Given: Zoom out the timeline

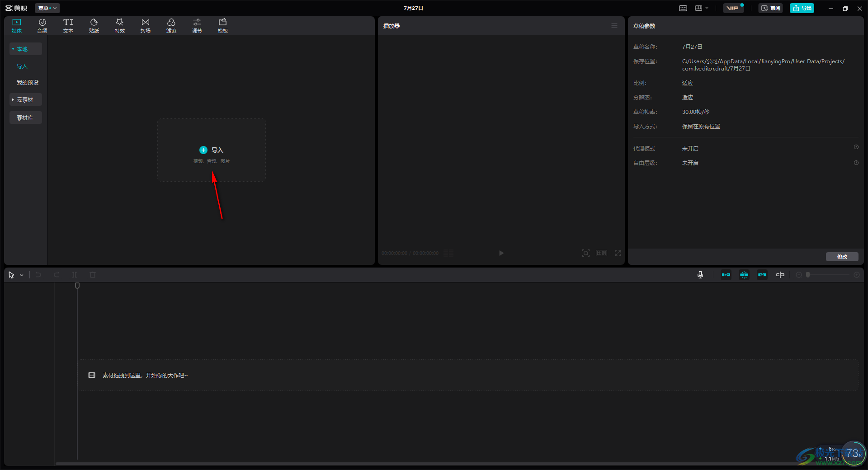Looking at the screenshot, I should click(799, 275).
